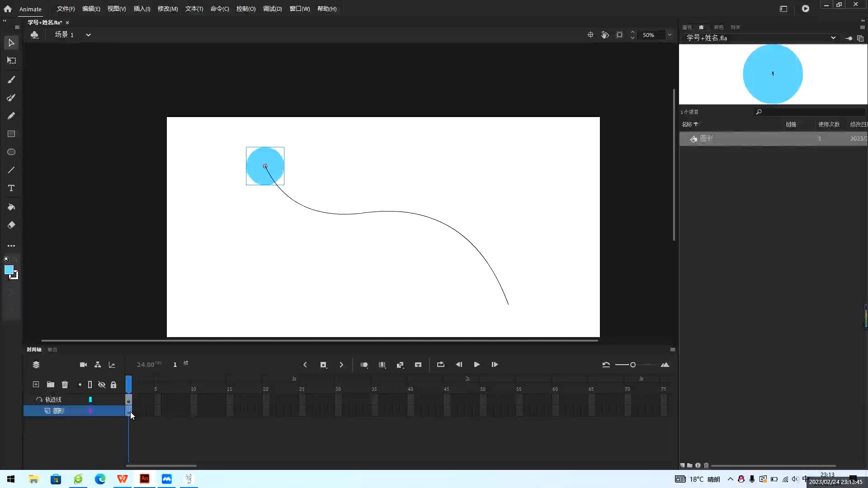Step back one frame
The height and width of the screenshot is (488, 868).
coord(459,365)
